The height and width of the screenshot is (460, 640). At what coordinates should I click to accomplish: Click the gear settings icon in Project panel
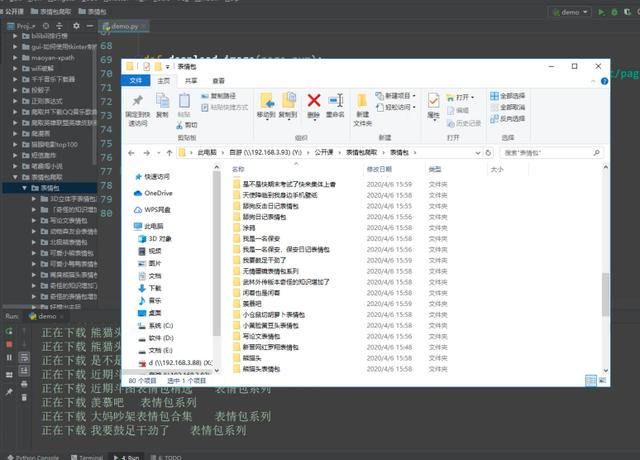click(76, 26)
